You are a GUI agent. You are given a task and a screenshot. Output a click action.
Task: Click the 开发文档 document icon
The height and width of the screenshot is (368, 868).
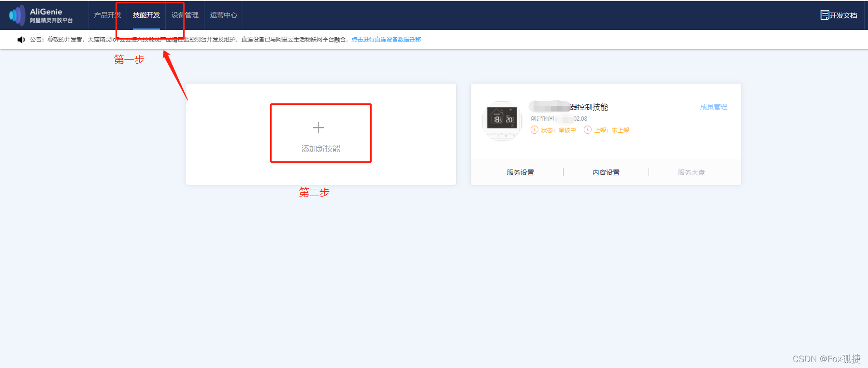pyautogui.click(x=825, y=15)
